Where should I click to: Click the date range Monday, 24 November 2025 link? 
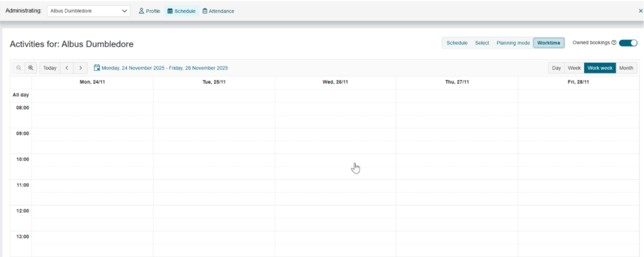tap(165, 68)
